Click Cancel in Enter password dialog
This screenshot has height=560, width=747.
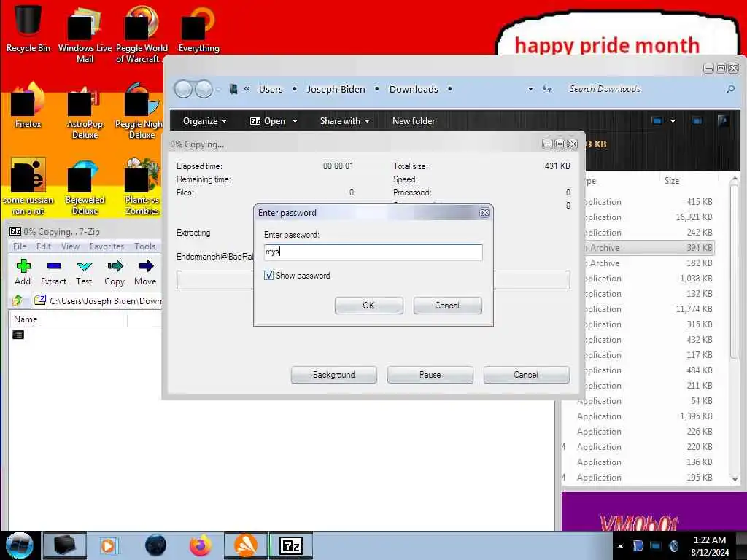[x=447, y=306]
